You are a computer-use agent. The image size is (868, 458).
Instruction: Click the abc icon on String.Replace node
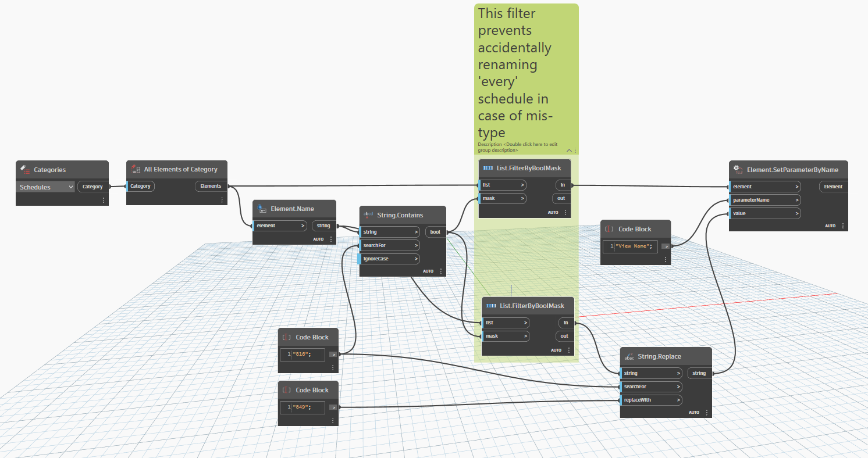click(628, 356)
